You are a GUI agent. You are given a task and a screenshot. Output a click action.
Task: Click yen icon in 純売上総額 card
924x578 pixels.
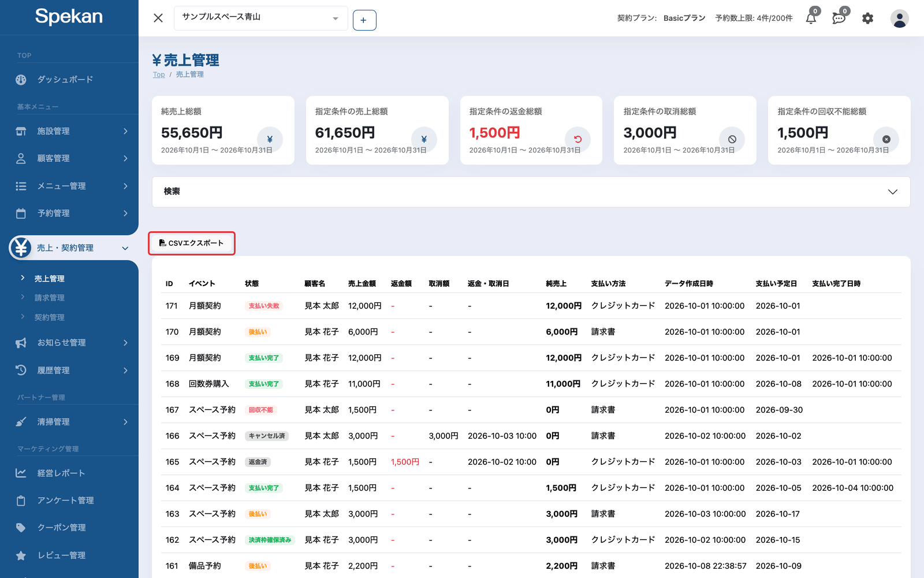[270, 139]
